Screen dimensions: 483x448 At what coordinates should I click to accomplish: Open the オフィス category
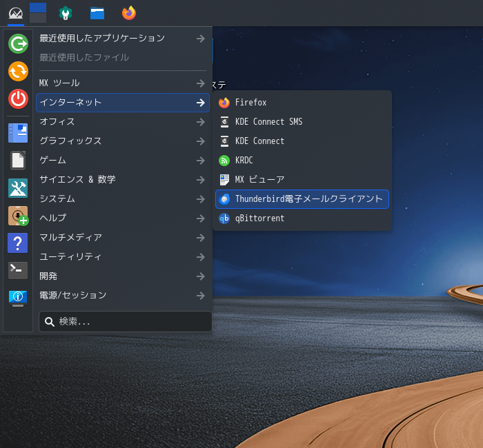tap(123, 122)
